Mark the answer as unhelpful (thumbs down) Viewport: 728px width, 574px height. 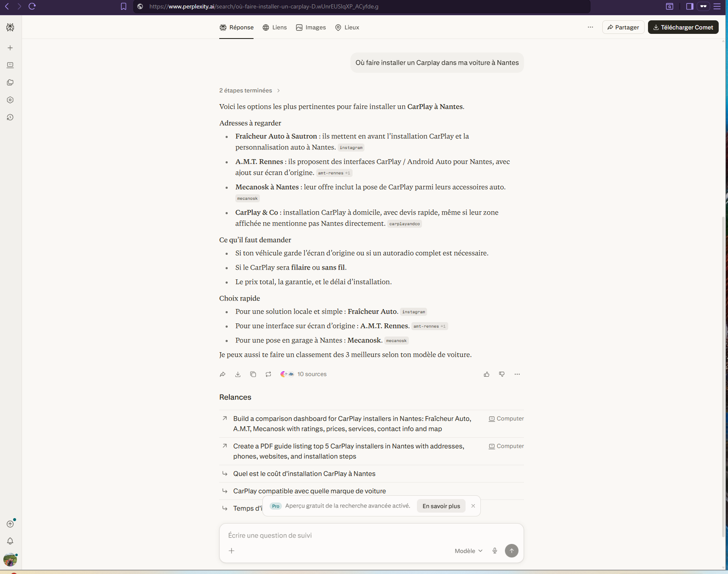pyautogui.click(x=502, y=374)
